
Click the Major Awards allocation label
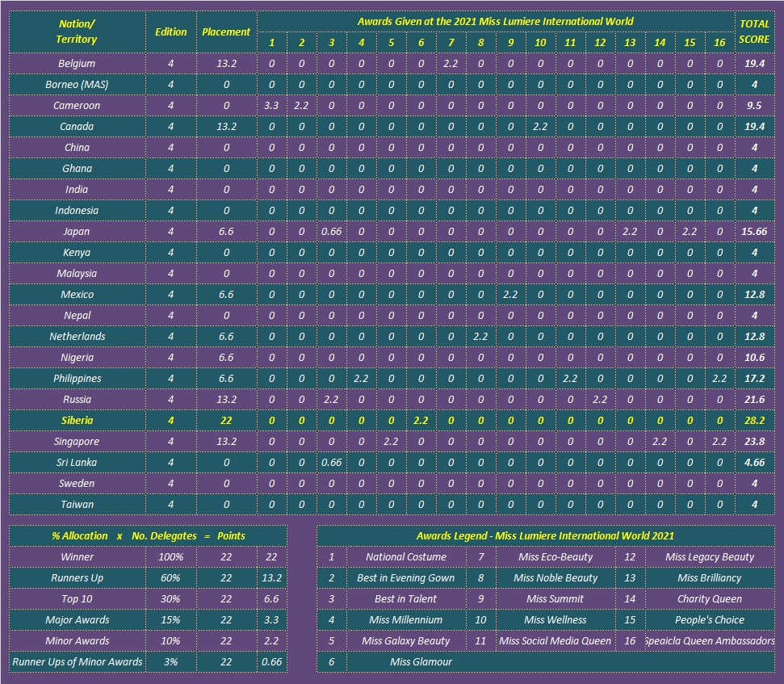(x=77, y=620)
